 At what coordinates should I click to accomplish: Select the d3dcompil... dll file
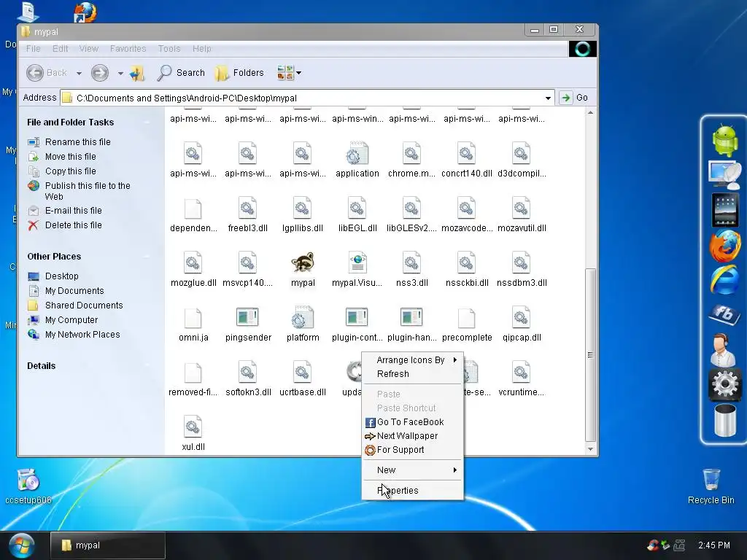[x=521, y=153]
